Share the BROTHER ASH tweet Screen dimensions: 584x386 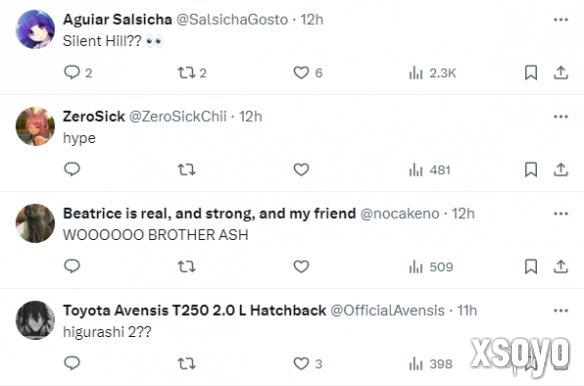tap(561, 266)
